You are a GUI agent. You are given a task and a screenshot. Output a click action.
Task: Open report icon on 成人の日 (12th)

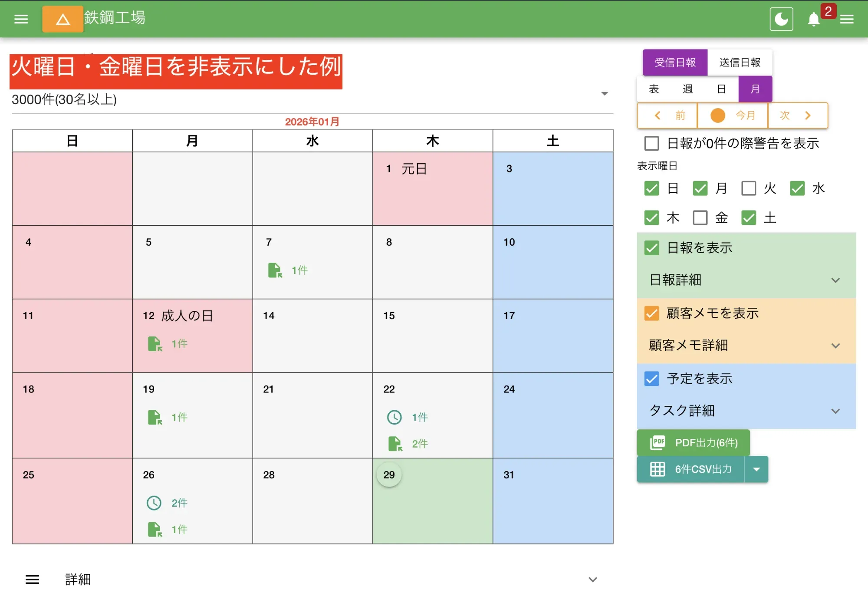click(x=155, y=344)
